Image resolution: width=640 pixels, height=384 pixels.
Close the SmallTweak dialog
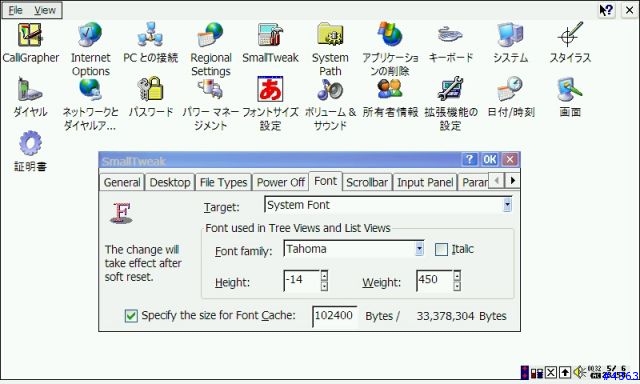[x=510, y=159]
